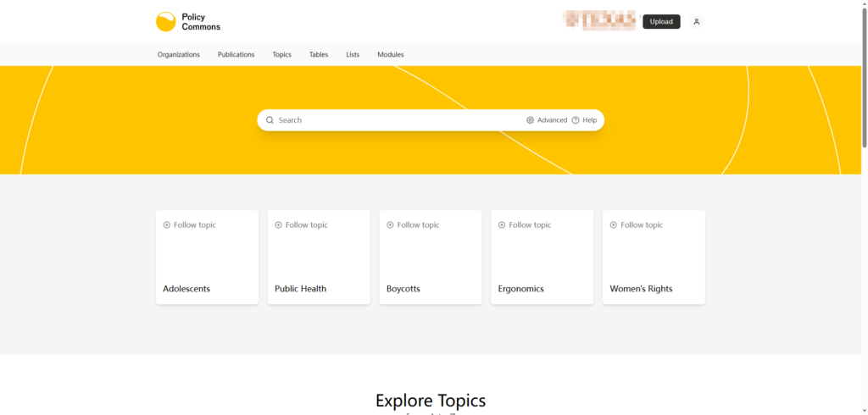Screen dimensions: 868x415
Task: Click the Policy Commons logo icon
Action: coord(166,22)
